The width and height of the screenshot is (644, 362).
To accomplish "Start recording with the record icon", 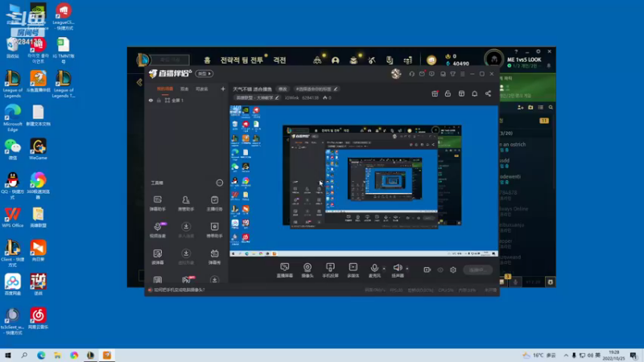I will pyautogui.click(x=427, y=269).
